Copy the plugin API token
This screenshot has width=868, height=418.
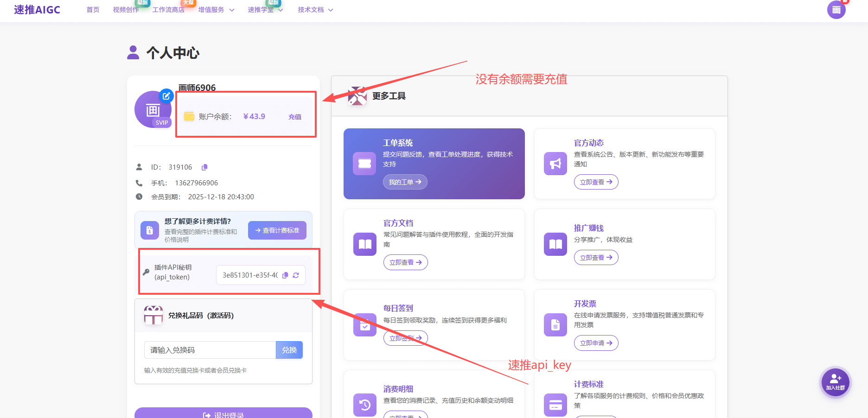click(x=285, y=275)
